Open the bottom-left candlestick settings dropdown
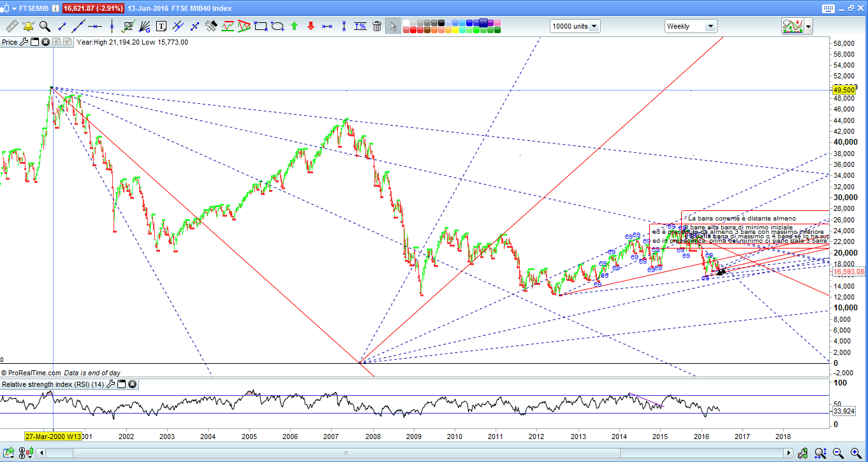Image resolution: width=868 pixels, height=462 pixels. (29, 452)
